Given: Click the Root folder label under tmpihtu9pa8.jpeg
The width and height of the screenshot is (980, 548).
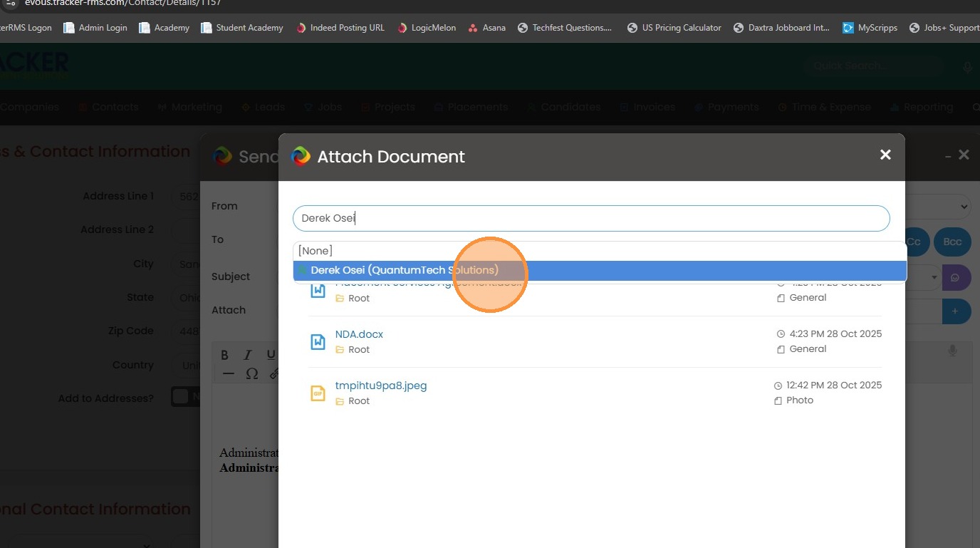Looking at the screenshot, I should click(359, 401).
